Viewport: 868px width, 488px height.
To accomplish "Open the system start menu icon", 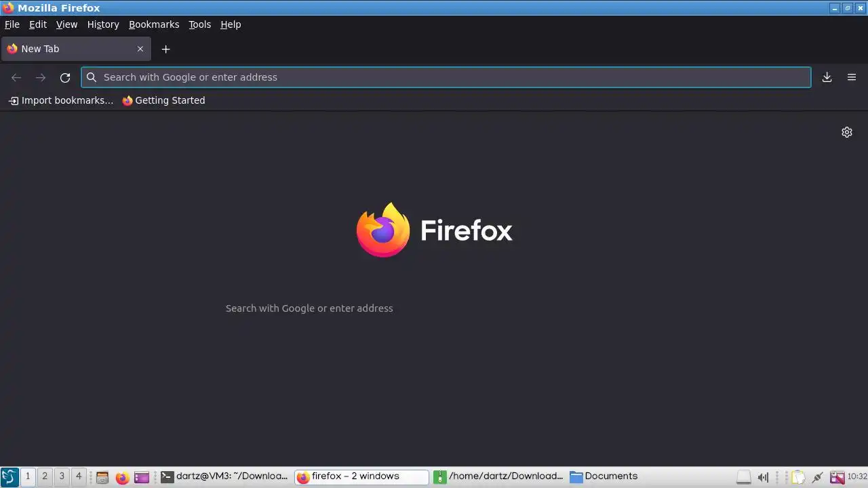I will [9, 476].
